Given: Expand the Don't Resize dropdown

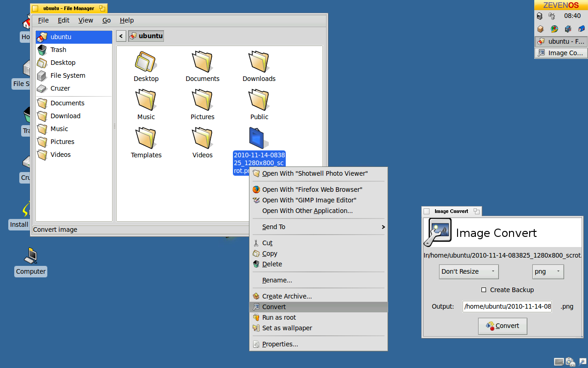Looking at the screenshot, I should (469, 271).
